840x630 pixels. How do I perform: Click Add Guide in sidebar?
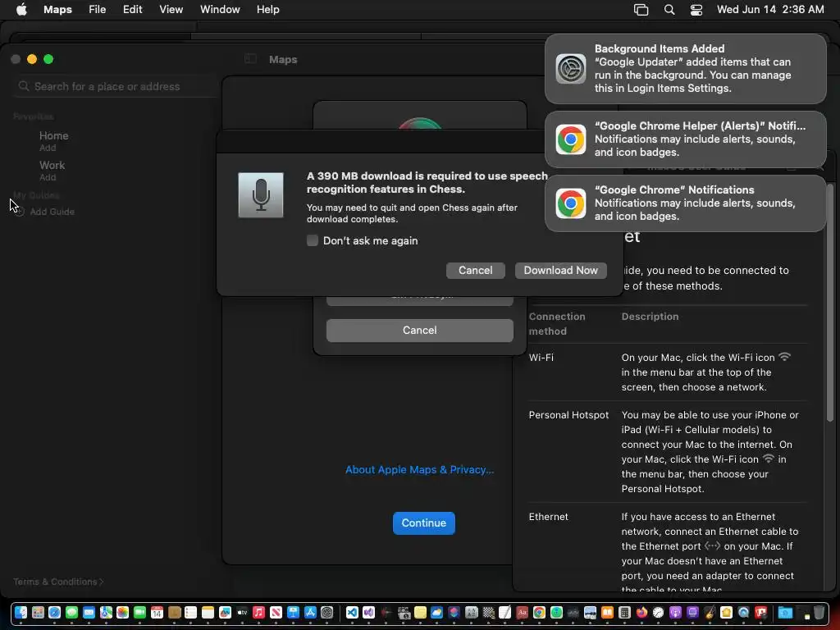tap(52, 212)
